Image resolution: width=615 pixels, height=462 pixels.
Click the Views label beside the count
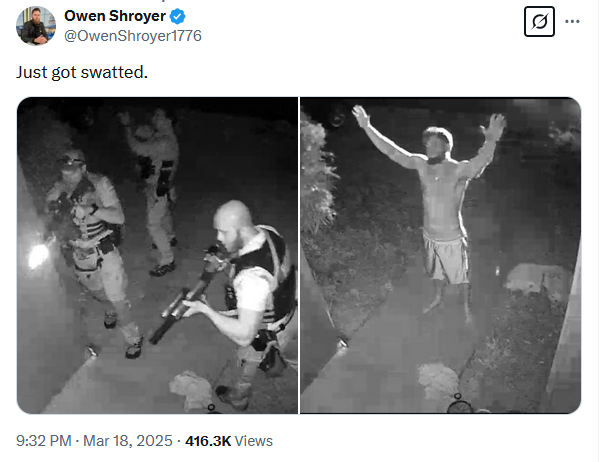(253, 441)
